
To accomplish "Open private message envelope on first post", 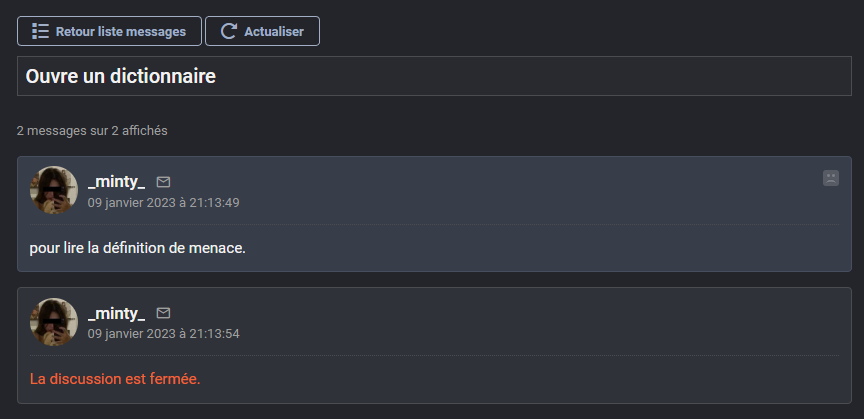I will click(x=164, y=182).
